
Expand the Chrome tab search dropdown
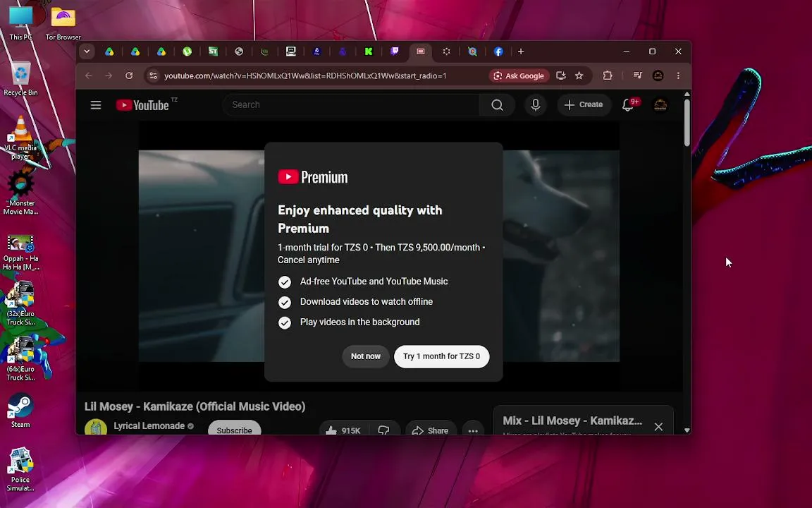87,52
